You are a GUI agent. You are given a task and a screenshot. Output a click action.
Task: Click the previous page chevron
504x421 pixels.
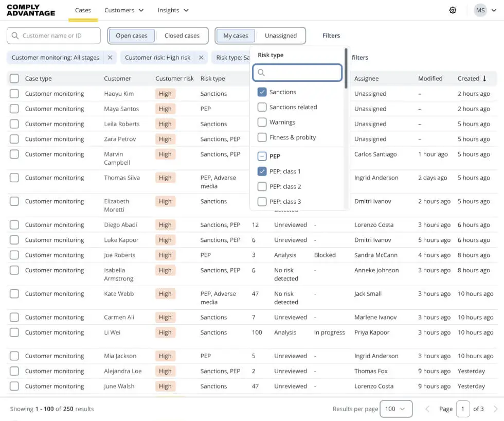[427, 409]
